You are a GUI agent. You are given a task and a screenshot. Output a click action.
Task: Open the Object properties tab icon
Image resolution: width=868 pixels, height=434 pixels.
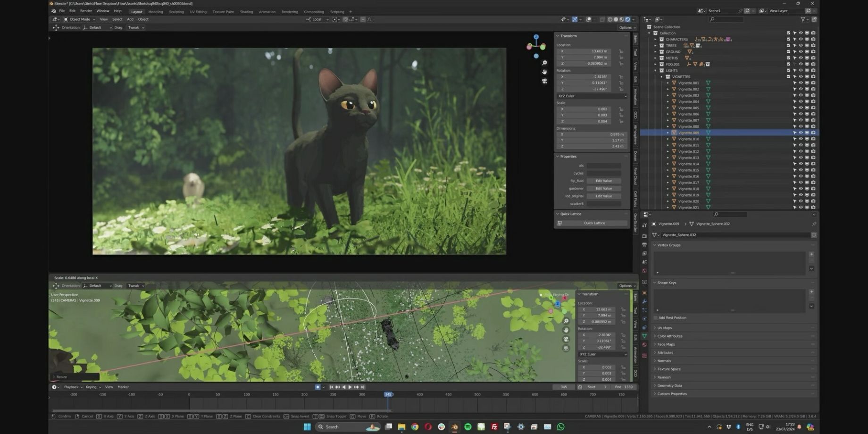[x=644, y=292]
